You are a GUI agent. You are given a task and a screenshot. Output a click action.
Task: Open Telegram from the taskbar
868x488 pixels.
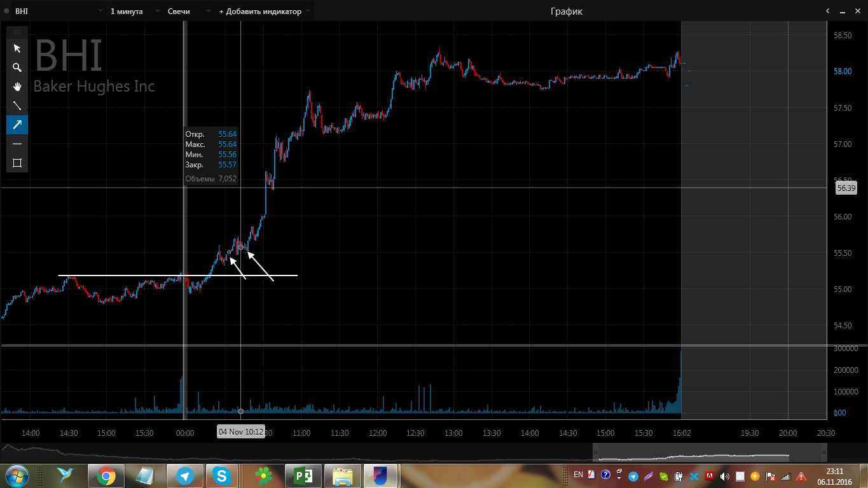[x=185, y=475]
